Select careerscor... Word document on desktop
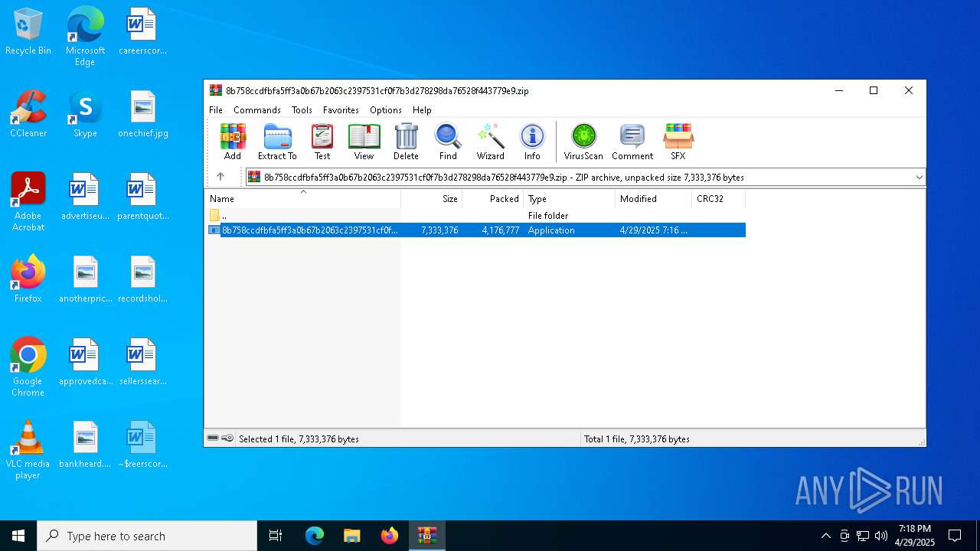 tap(143, 32)
